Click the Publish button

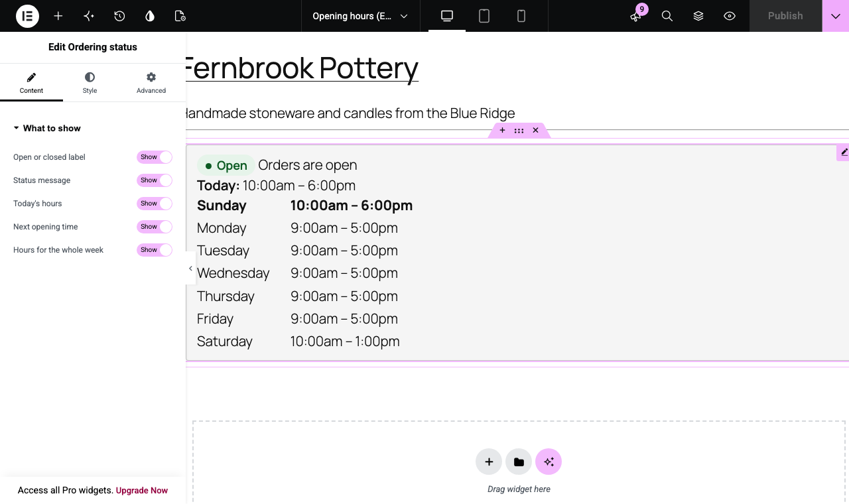pos(785,16)
